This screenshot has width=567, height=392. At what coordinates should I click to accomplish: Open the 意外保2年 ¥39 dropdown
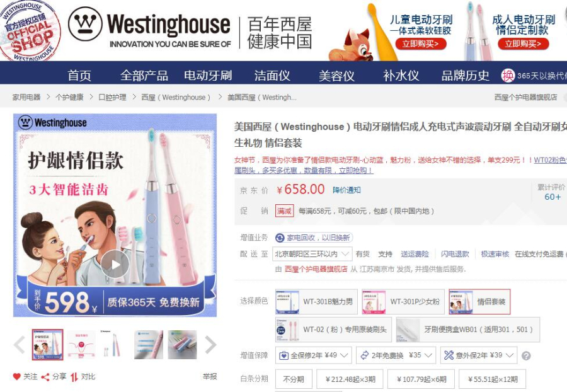pyautogui.click(x=479, y=355)
